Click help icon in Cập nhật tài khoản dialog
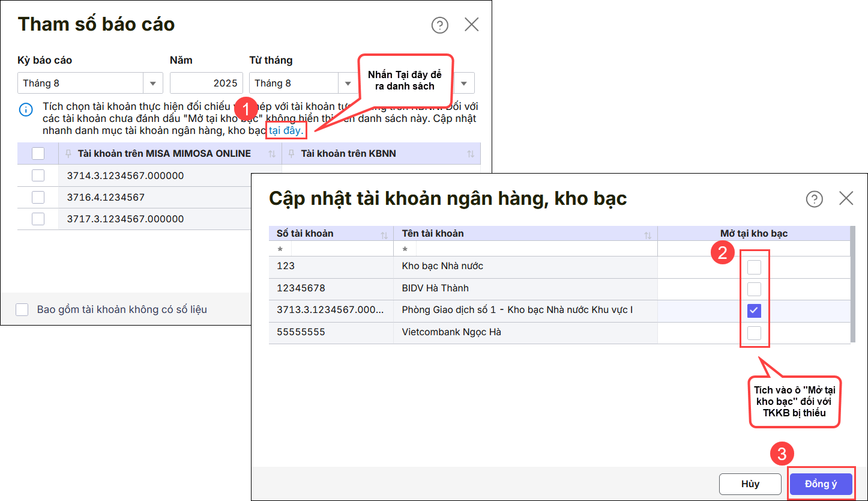This screenshot has width=868, height=501. pos(814,199)
